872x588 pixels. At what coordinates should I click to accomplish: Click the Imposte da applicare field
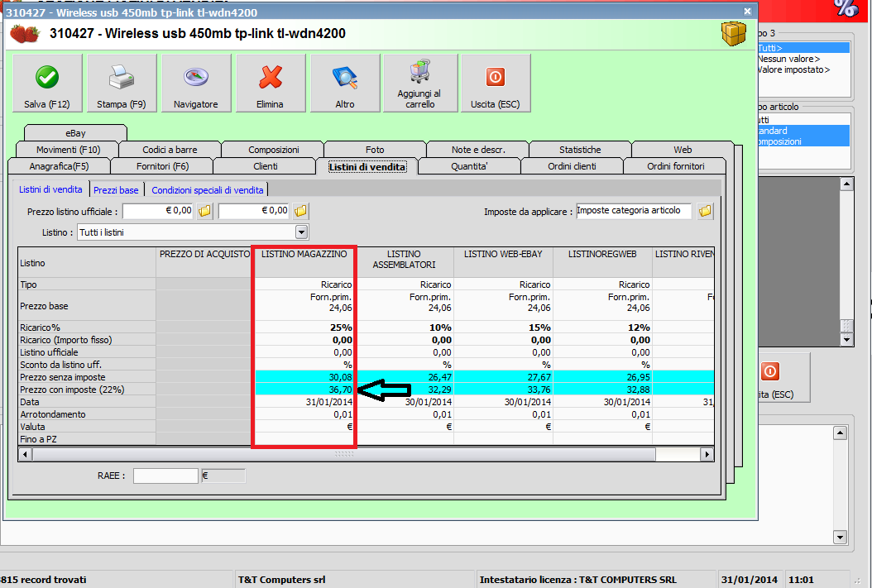[634, 211]
